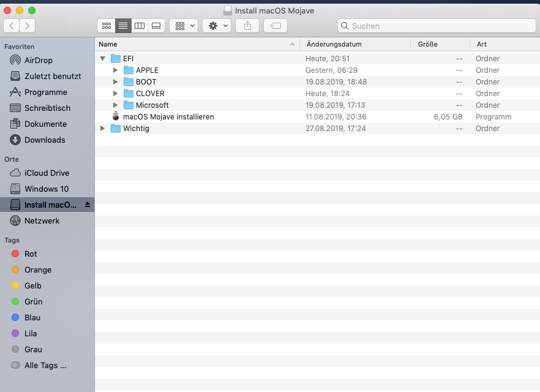Viewport: 540px width, 392px height.
Task: Click the Share toolbar button
Action: (x=247, y=26)
